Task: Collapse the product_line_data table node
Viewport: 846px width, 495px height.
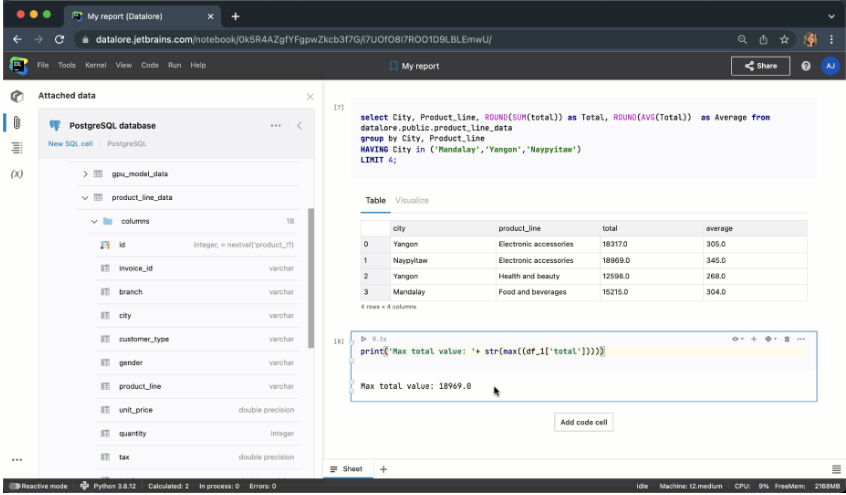Action: coord(86,198)
